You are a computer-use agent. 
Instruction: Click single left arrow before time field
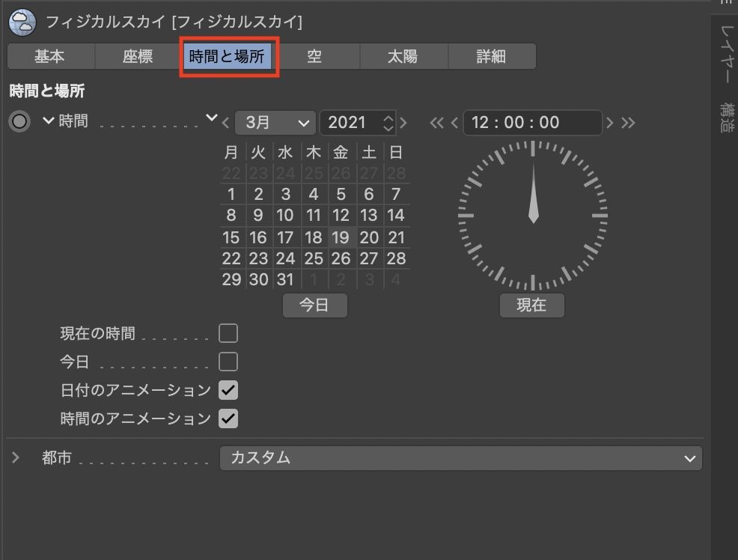tap(454, 123)
